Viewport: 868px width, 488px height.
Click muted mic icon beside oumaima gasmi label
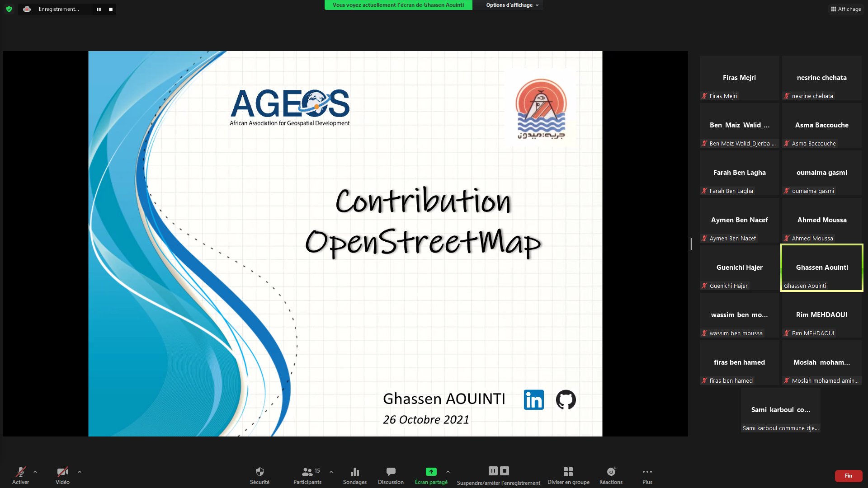tap(787, 191)
